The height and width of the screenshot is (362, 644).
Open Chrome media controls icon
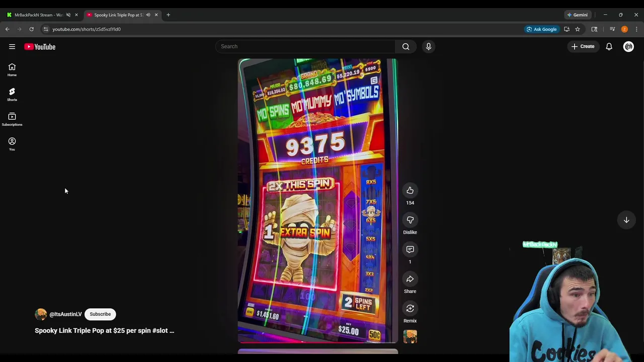click(612, 29)
